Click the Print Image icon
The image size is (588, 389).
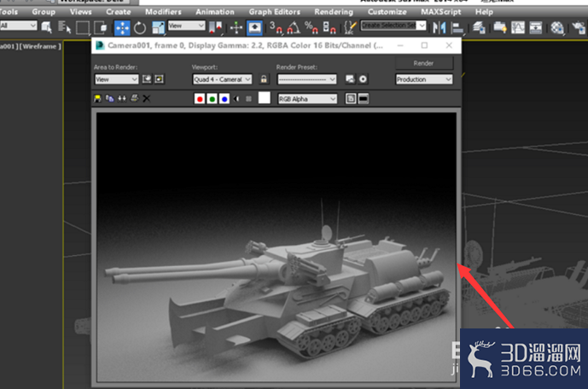point(134,99)
